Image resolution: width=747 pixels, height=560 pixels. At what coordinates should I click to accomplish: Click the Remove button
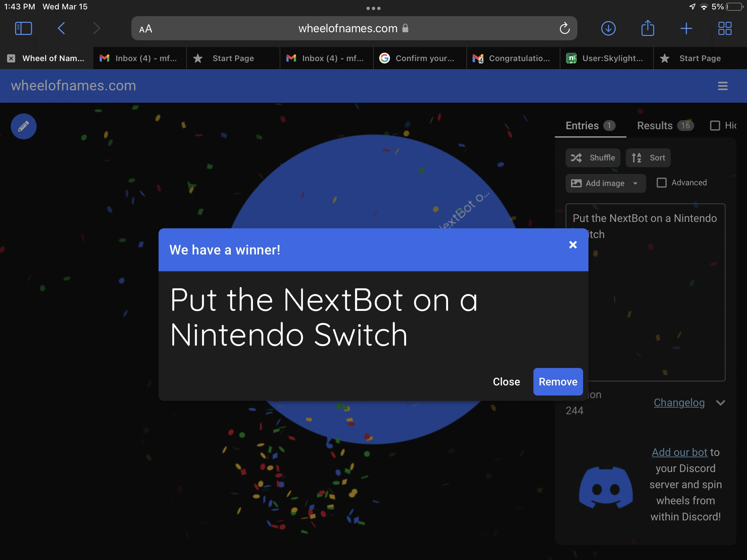[x=558, y=382]
